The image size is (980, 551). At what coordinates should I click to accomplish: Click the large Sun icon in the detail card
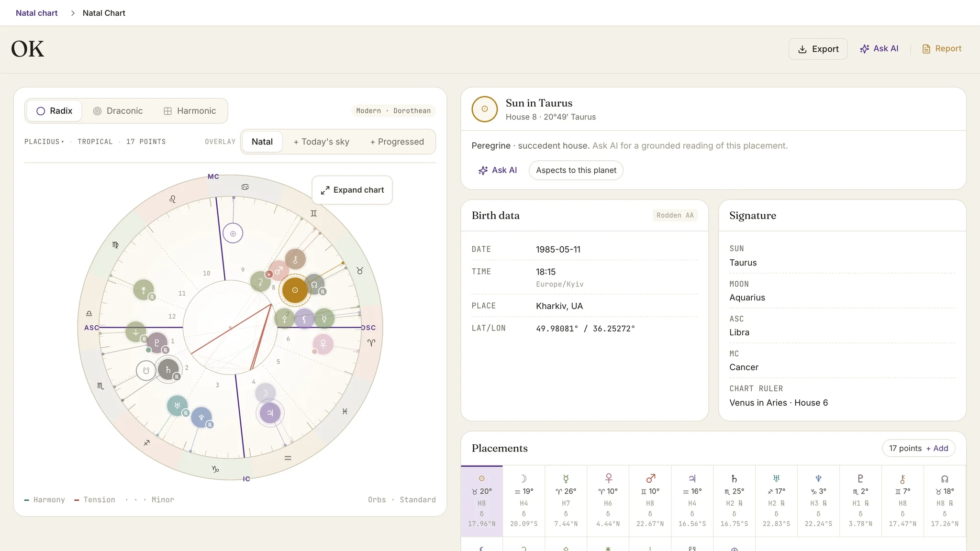485,109
